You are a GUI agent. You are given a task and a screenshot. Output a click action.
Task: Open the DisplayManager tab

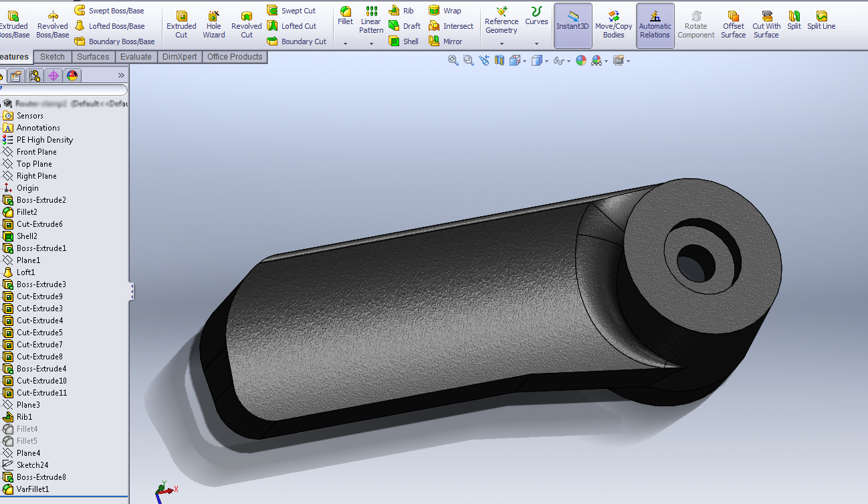pos(72,76)
